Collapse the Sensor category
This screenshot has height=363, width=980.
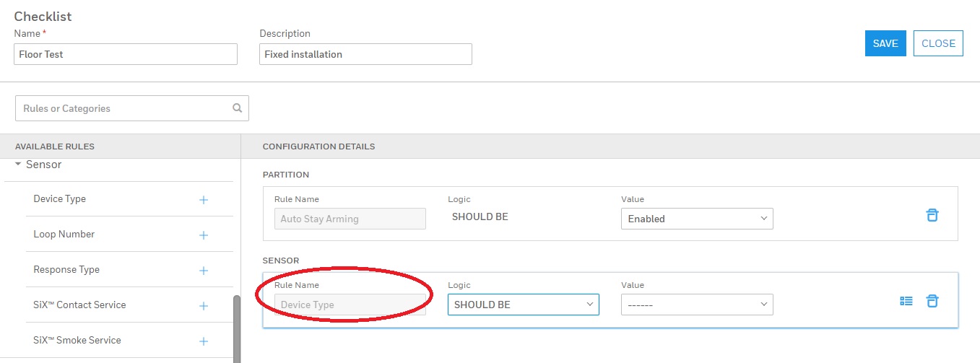coord(19,165)
